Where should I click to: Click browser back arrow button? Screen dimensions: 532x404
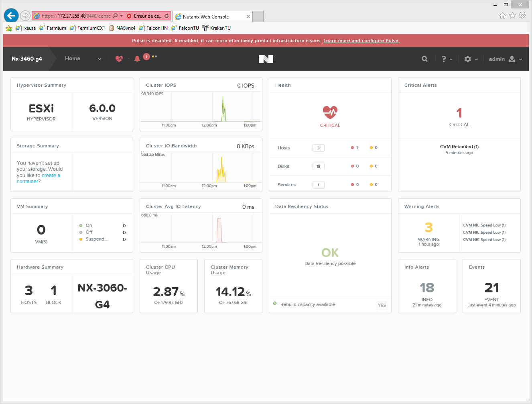click(x=11, y=16)
